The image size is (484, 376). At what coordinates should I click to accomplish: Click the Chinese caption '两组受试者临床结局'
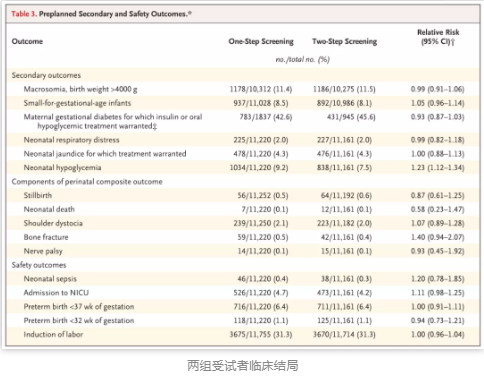click(242, 366)
